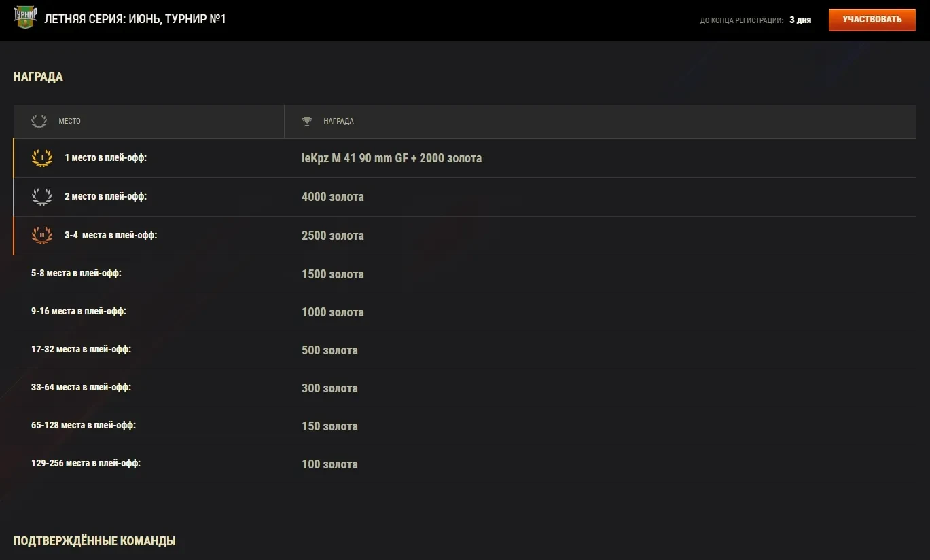
Task: Click the 4000 золота reward text
Action: click(332, 197)
